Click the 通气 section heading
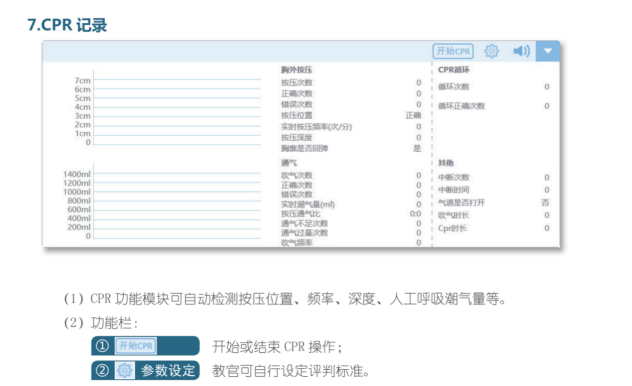632x386 pixels. click(289, 163)
